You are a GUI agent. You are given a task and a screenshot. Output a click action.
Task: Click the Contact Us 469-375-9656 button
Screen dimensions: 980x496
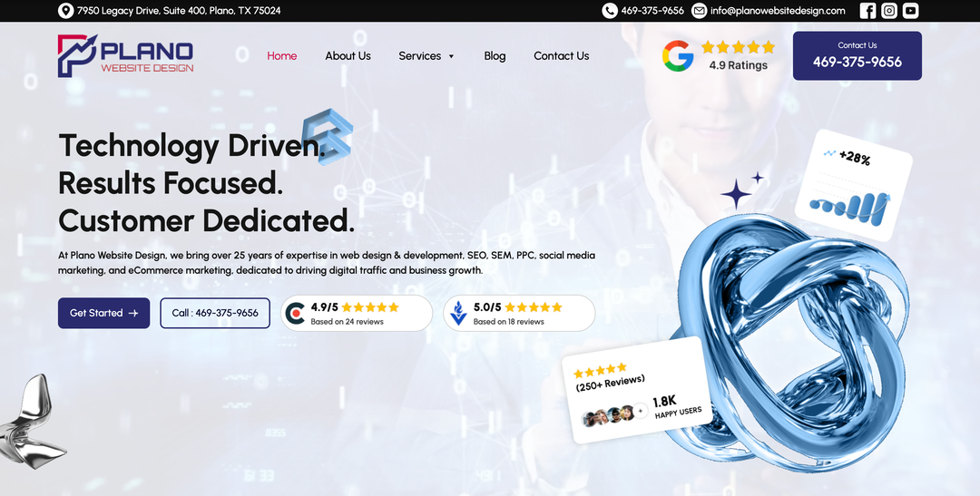857,55
